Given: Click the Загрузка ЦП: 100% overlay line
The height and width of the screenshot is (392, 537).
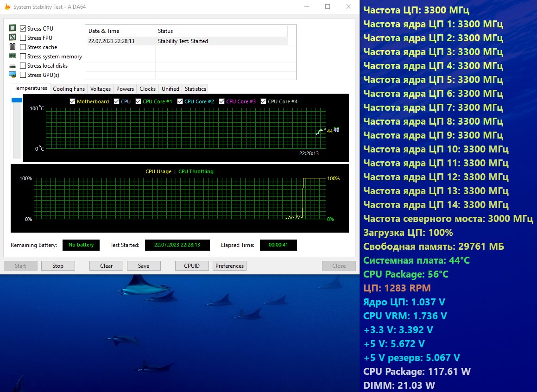Looking at the screenshot, I should pyautogui.click(x=408, y=233).
